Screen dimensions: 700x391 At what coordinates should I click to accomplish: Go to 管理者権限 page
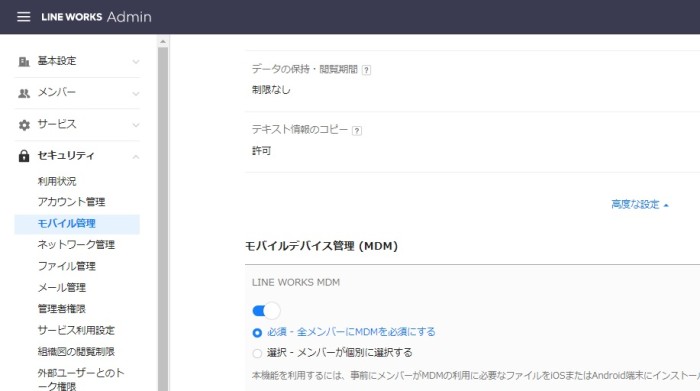coord(62,309)
